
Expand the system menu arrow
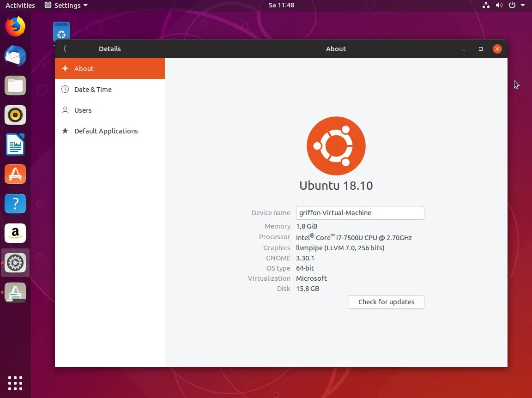[x=523, y=5]
